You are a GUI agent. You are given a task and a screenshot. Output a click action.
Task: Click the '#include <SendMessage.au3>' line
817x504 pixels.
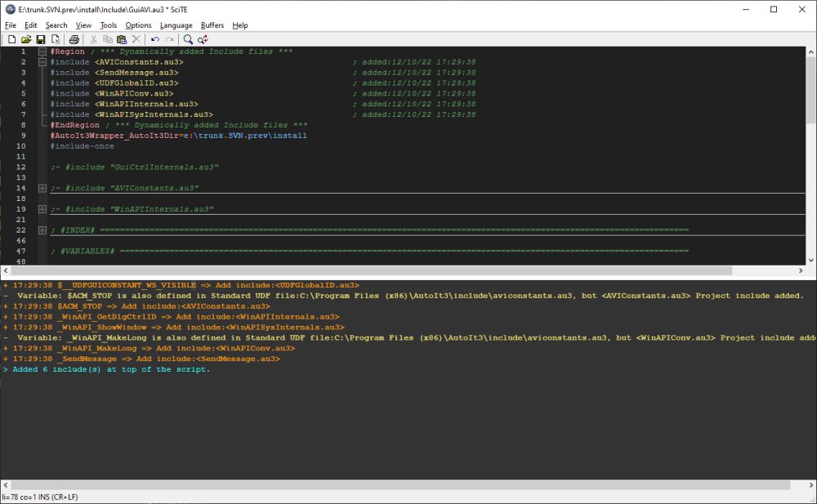114,73
